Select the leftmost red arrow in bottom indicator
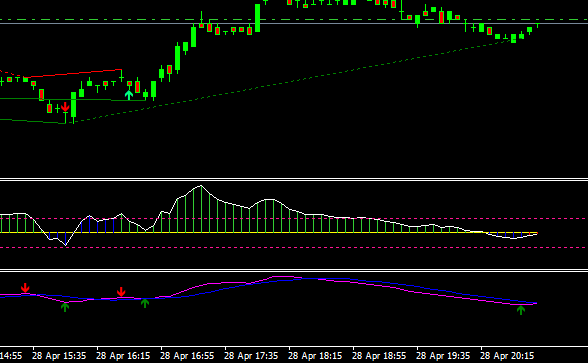 pyautogui.click(x=25, y=288)
